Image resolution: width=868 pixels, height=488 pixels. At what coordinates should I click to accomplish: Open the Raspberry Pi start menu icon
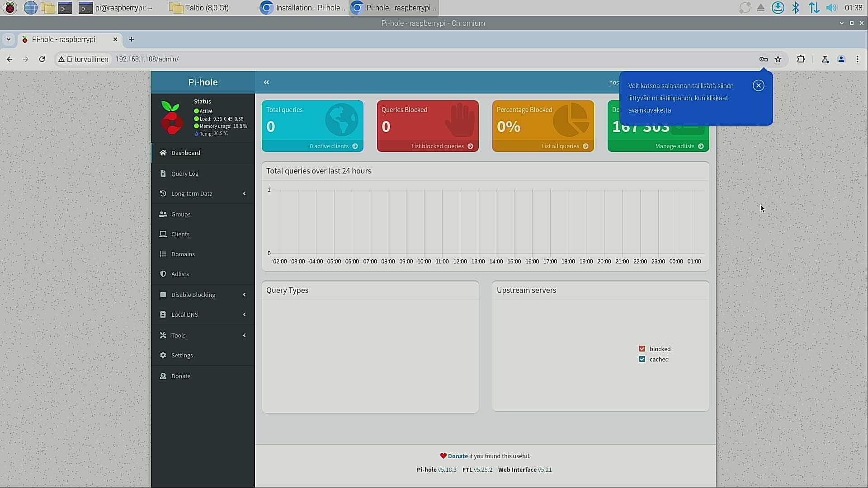coord(9,8)
